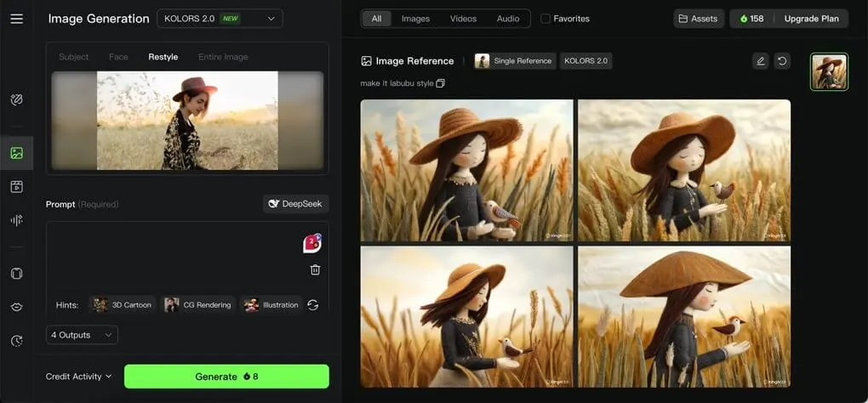Switch to the Videos filter tab

[x=463, y=19]
